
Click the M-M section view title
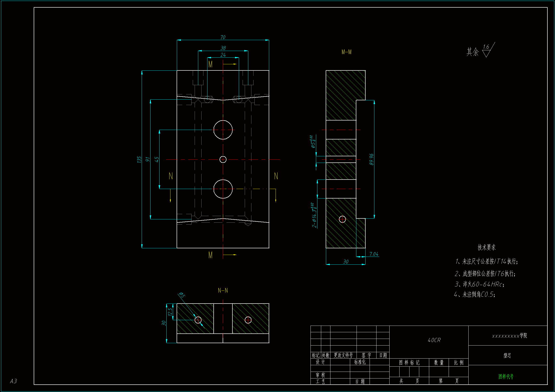pos(346,52)
